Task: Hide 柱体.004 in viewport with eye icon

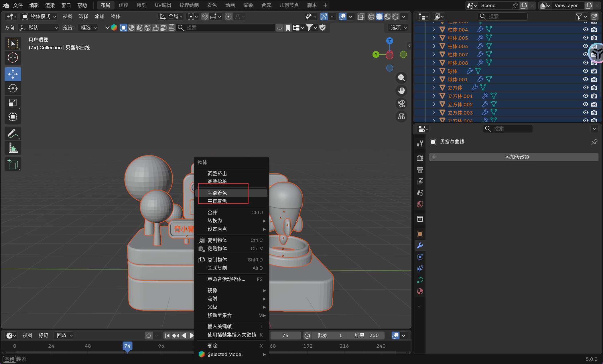Action: click(585, 29)
